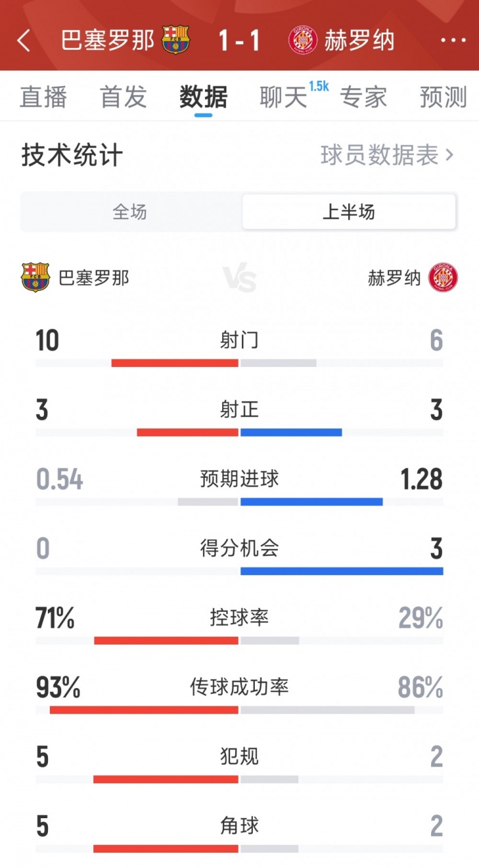The height and width of the screenshot is (868, 479).
Task: Open 球员数据表 player data table
Action: pyautogui.click(x=387, y=155)
